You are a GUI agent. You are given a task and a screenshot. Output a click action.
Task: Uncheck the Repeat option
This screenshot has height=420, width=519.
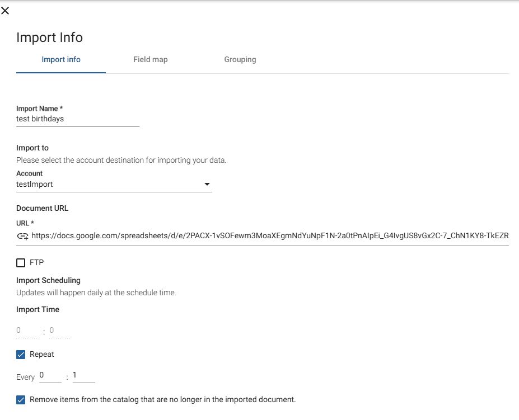[20, 354]
